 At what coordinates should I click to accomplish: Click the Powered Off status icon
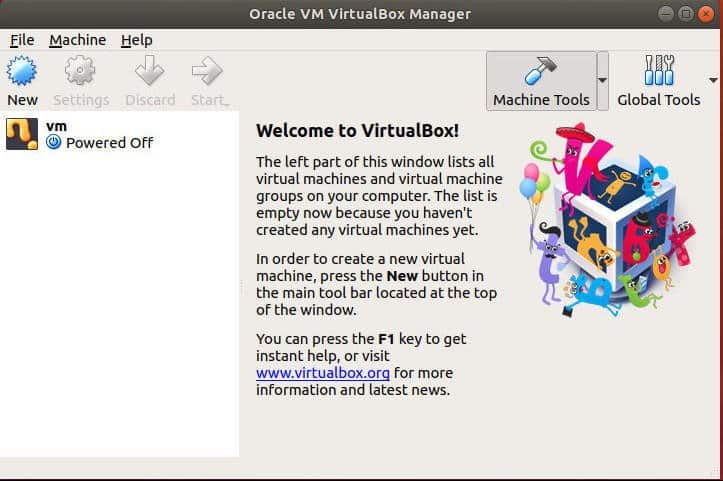click(53, 142)
